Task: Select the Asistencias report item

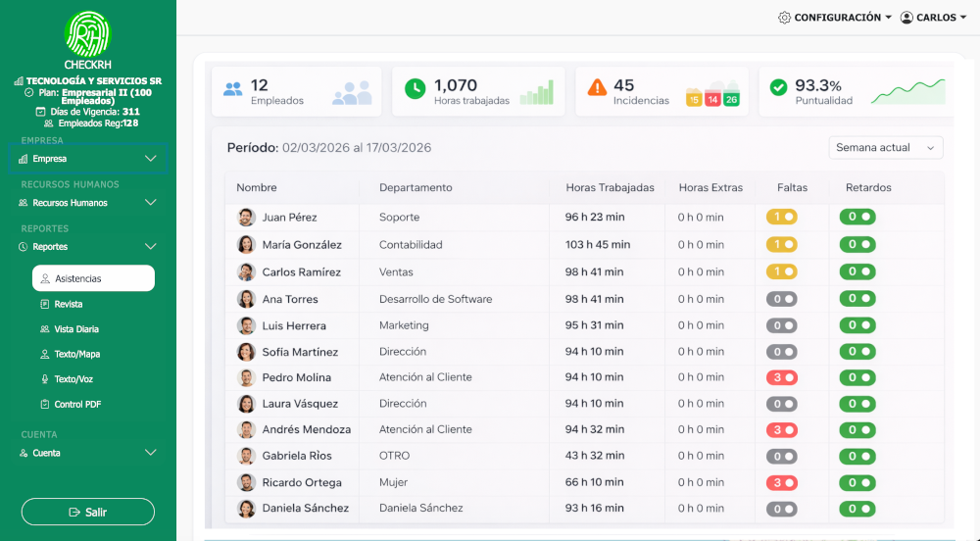Action: click(x=93, y=278)
